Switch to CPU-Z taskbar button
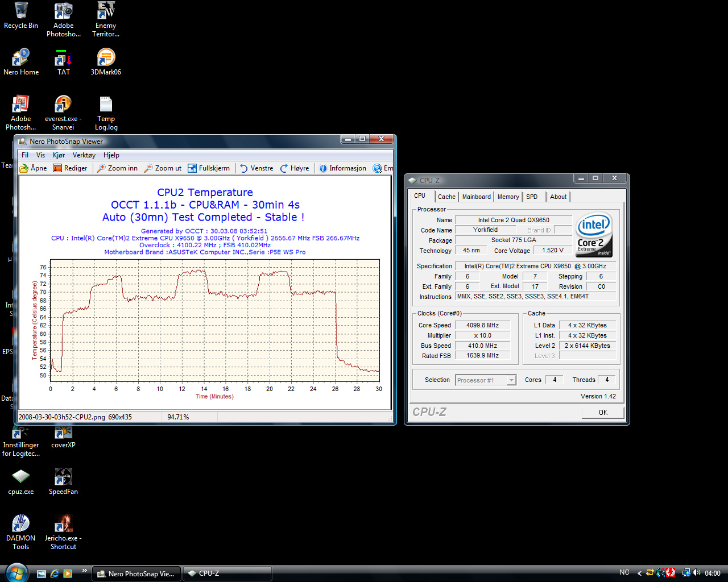 [x=227, y=573]
